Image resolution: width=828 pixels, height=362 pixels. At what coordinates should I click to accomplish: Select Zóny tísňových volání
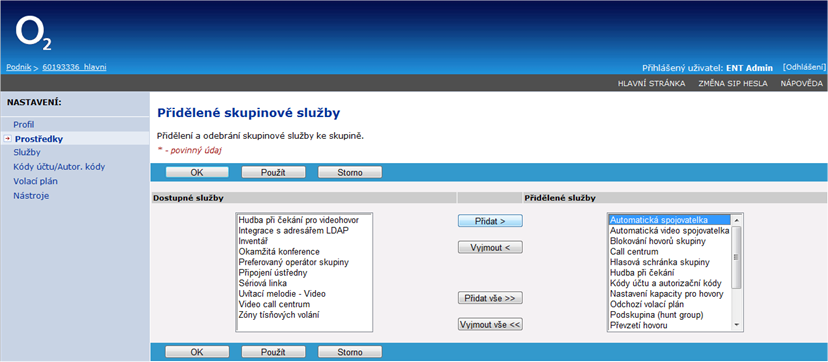[x=278, y=315]
